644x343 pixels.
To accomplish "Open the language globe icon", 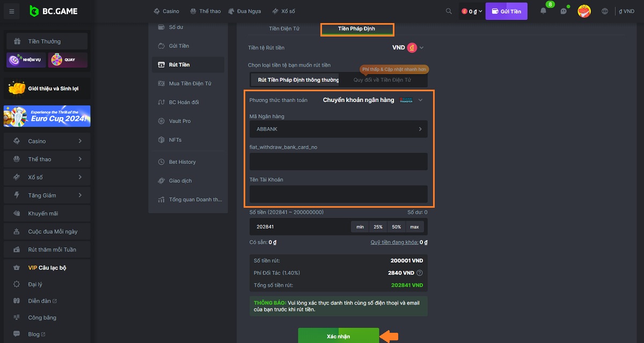I will (x=605, y=11).
